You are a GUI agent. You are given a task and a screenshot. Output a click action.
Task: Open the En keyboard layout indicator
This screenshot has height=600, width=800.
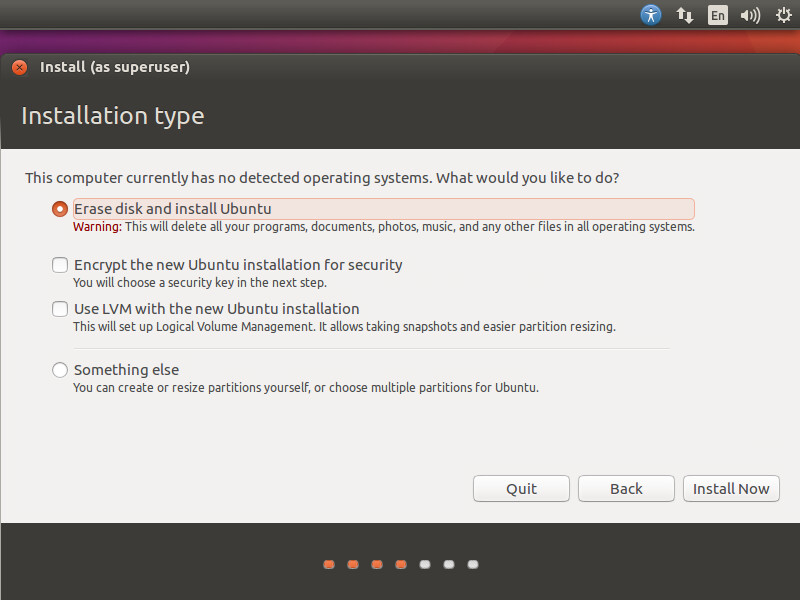(717, 15)
